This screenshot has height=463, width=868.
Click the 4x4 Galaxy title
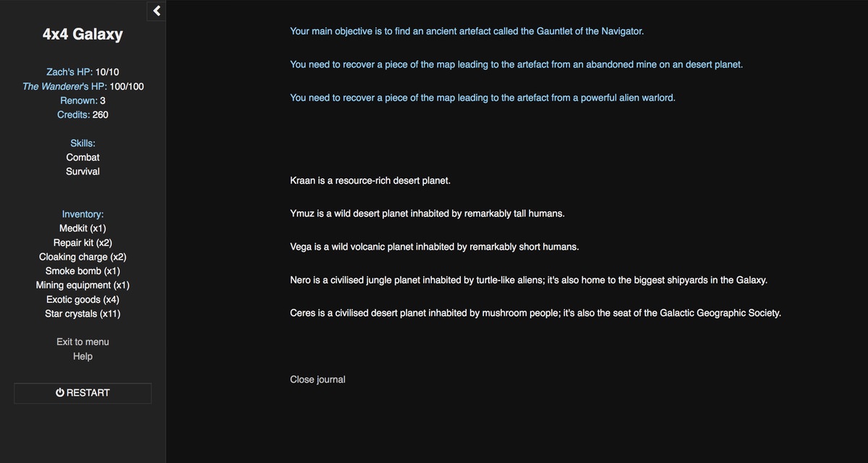point(82,34)
